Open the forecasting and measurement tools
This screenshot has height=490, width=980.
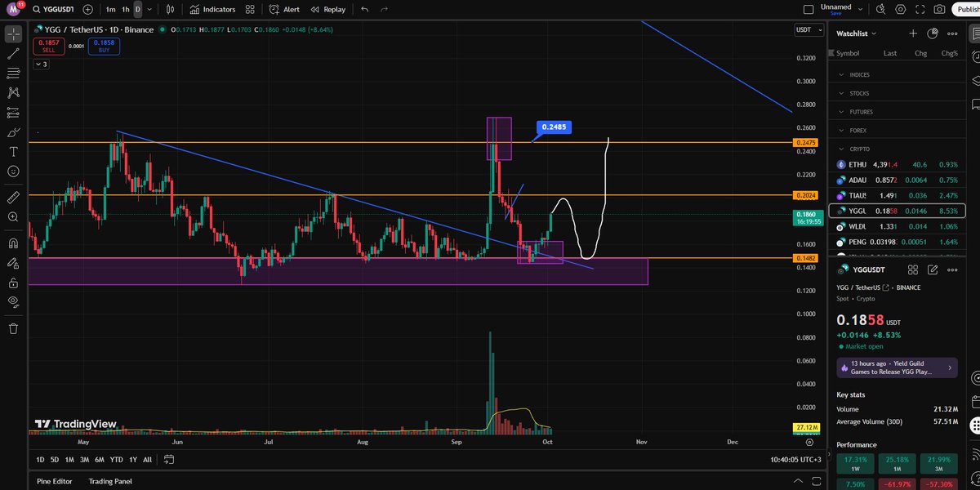13,113
